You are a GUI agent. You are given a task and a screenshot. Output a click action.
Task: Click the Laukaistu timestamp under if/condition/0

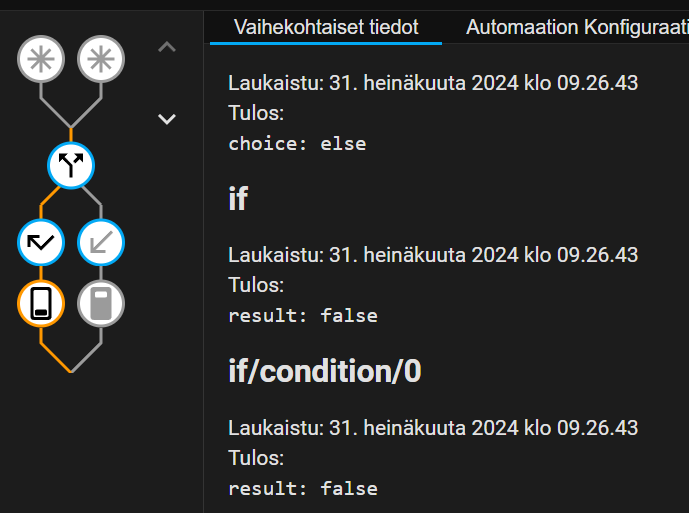[x=433, y=428]
